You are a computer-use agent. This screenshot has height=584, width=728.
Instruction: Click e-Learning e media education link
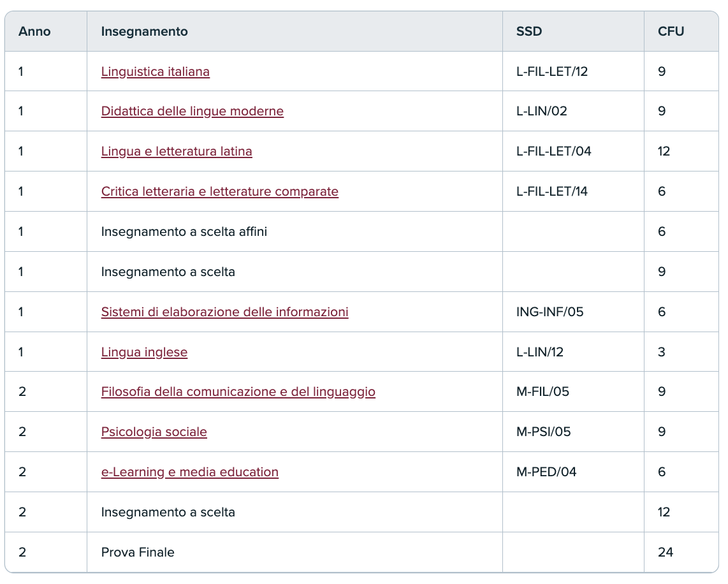click(x=189, y=472)
